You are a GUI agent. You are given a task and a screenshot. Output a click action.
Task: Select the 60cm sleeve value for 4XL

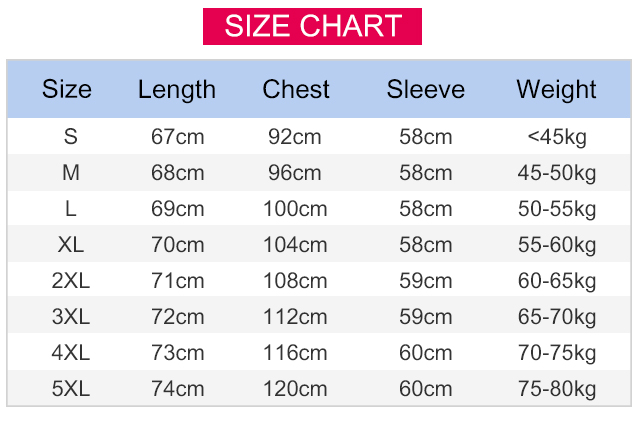[426, 353]
